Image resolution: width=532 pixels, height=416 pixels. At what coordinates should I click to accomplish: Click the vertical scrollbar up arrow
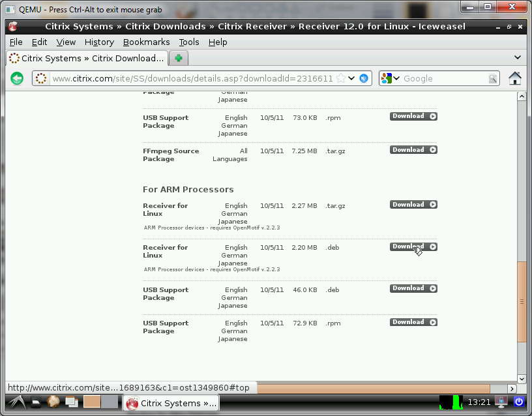click(522, 97)
